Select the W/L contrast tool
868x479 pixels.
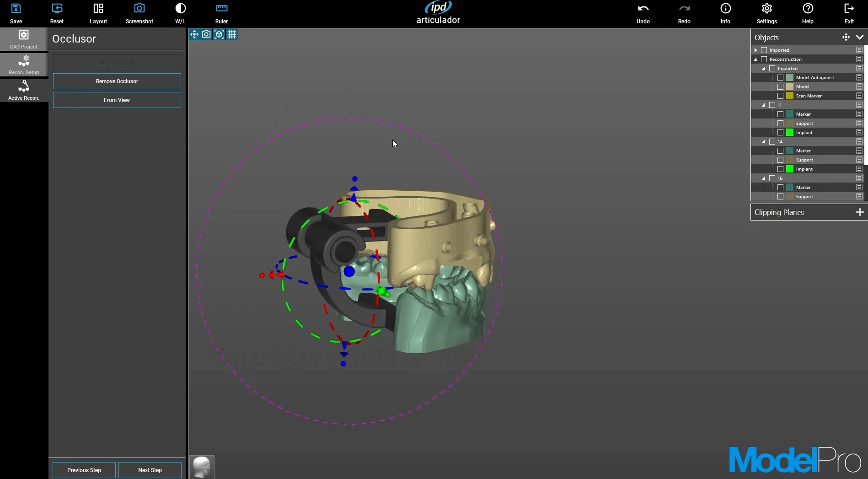pyautogui.click(x=181, y=9)
